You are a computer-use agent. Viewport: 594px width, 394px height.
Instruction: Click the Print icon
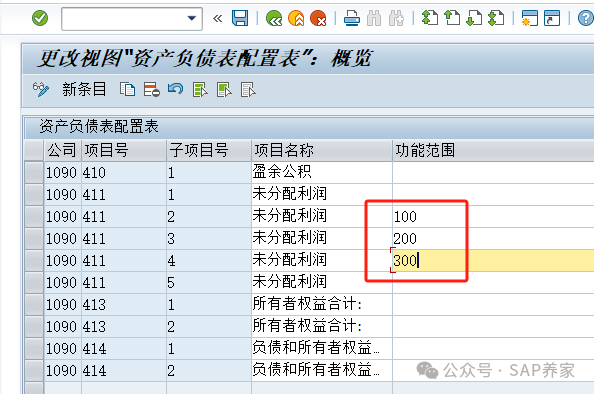click(352, 18)
